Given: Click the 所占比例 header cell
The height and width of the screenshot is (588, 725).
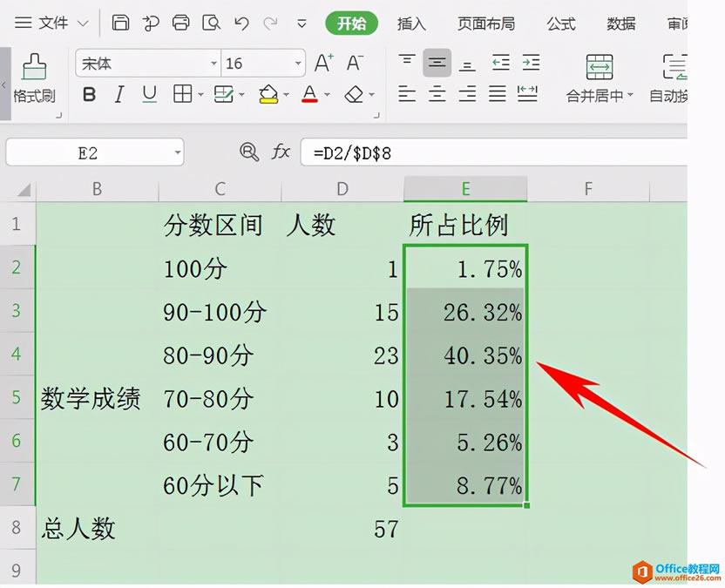Looking at the screenshot, I should coord(465,225).
